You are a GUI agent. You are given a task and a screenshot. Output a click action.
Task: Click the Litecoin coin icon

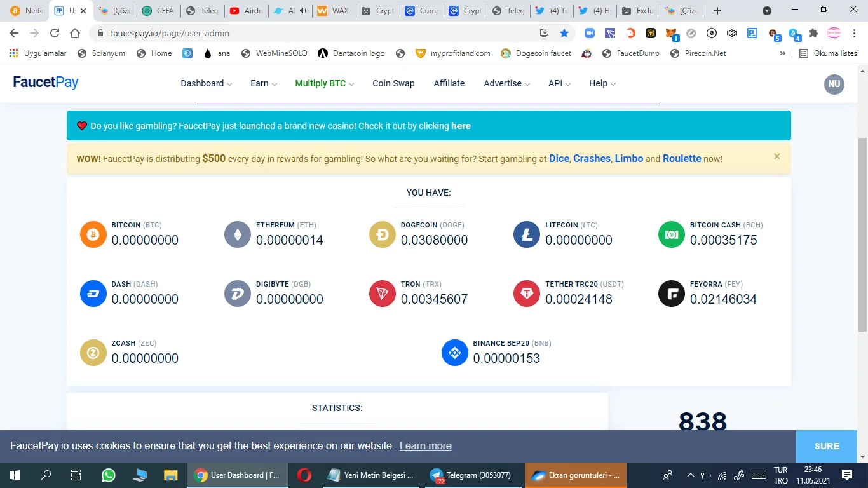click(x=527, y=234)
